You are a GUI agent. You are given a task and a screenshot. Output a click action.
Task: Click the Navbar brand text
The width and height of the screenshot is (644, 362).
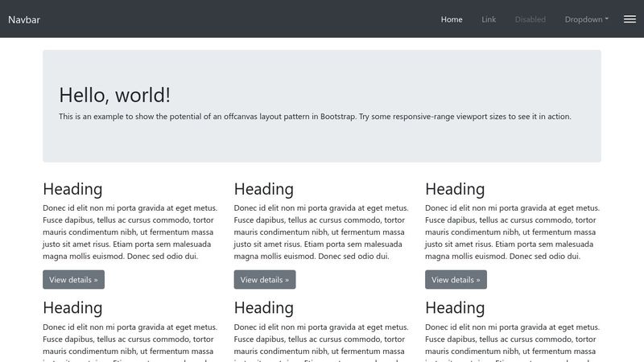pyautogui.click(x=24, y=19)
